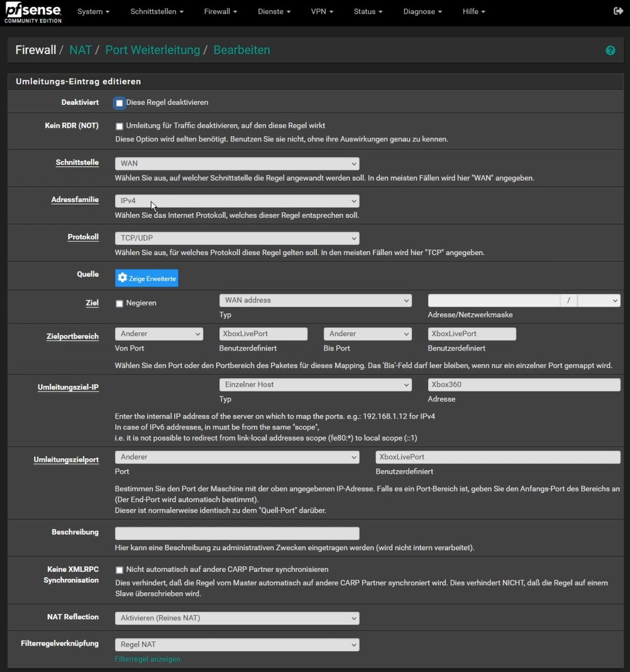The height and width of the screenshot is (672, 630).
Task: Open the VPN menu
Action: [x=322, y=12]
